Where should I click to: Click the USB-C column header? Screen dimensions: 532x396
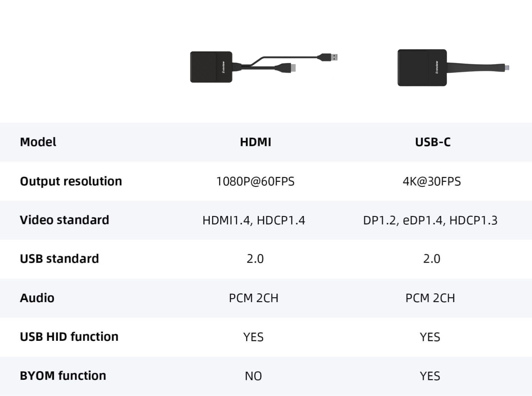click(432, 142)
